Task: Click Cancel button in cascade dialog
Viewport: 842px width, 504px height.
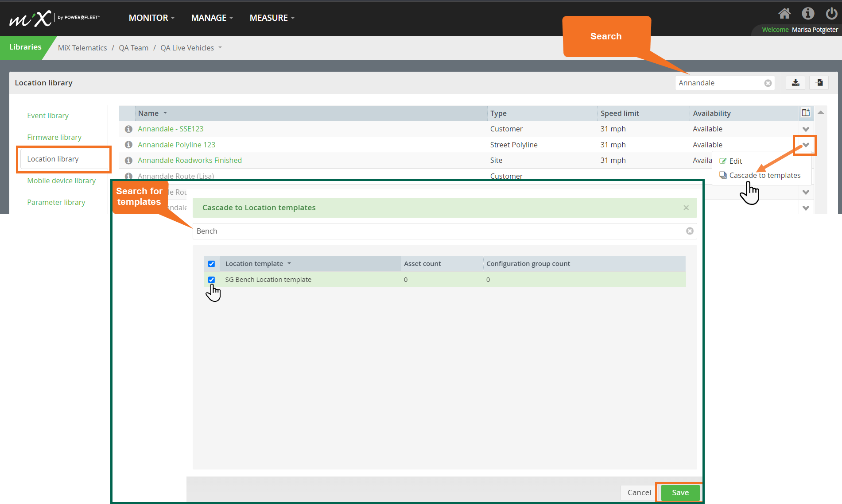Action: (639, 492)
